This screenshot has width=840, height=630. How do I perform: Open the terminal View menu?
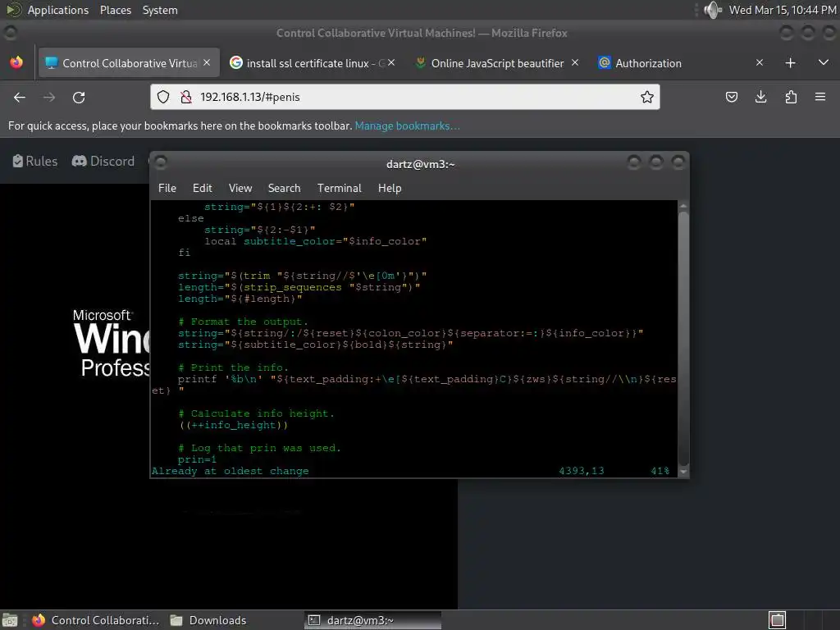click(x=240, y=188)
